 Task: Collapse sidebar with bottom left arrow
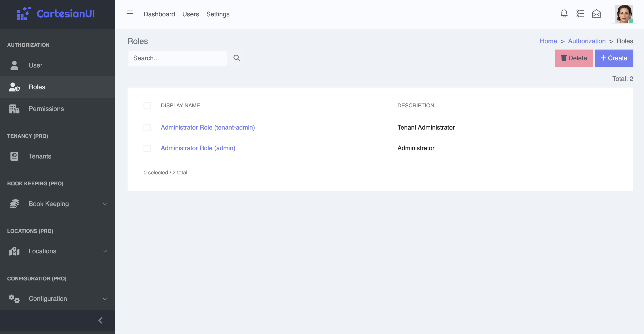coord(100,321)
